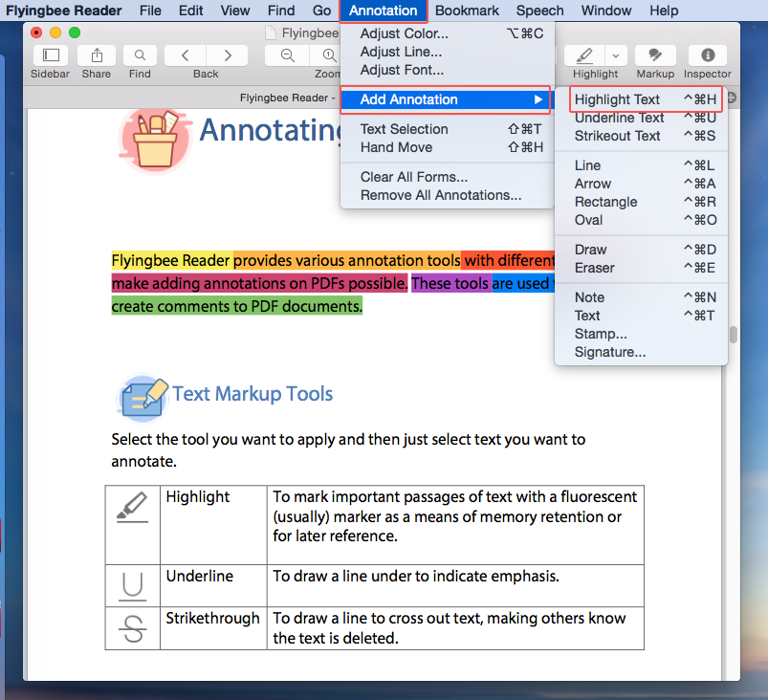The image size is (768, 700).
Task: Select Rectangle annotation in submenu
Action: point(641,202)
